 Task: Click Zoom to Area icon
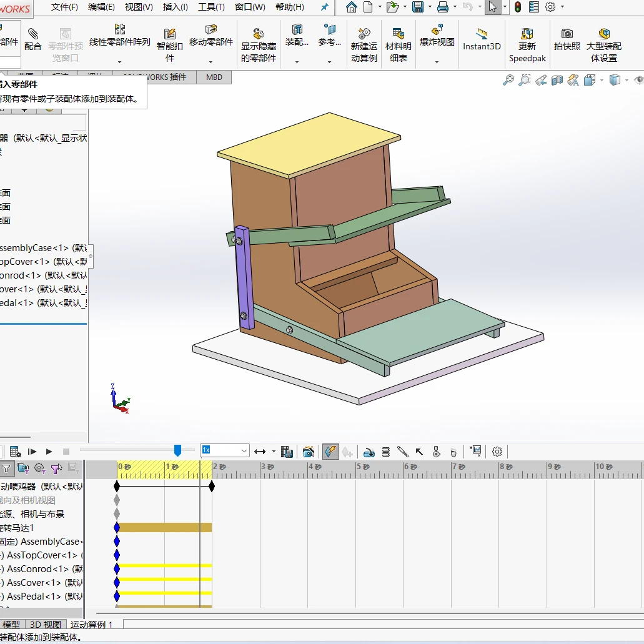[525, 80]
